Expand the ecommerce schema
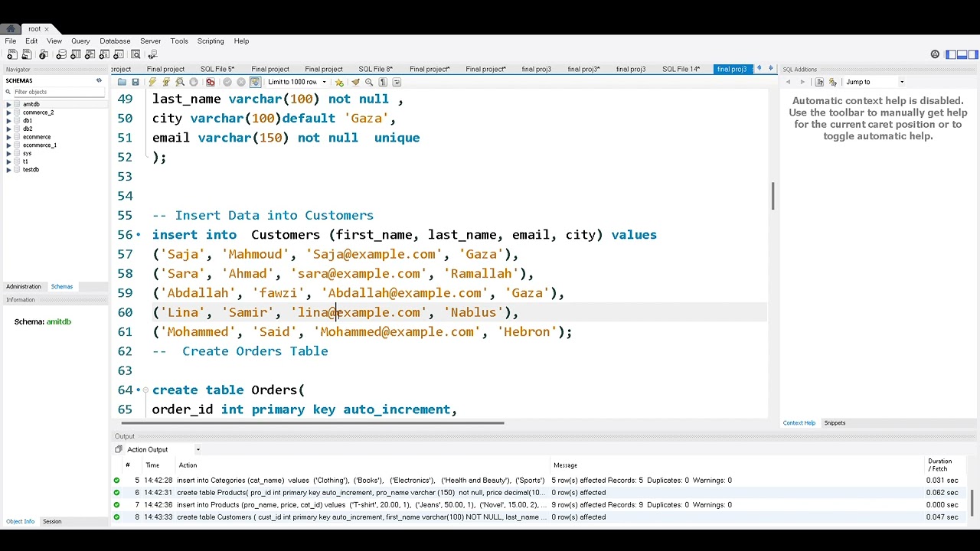 [8, 137]
